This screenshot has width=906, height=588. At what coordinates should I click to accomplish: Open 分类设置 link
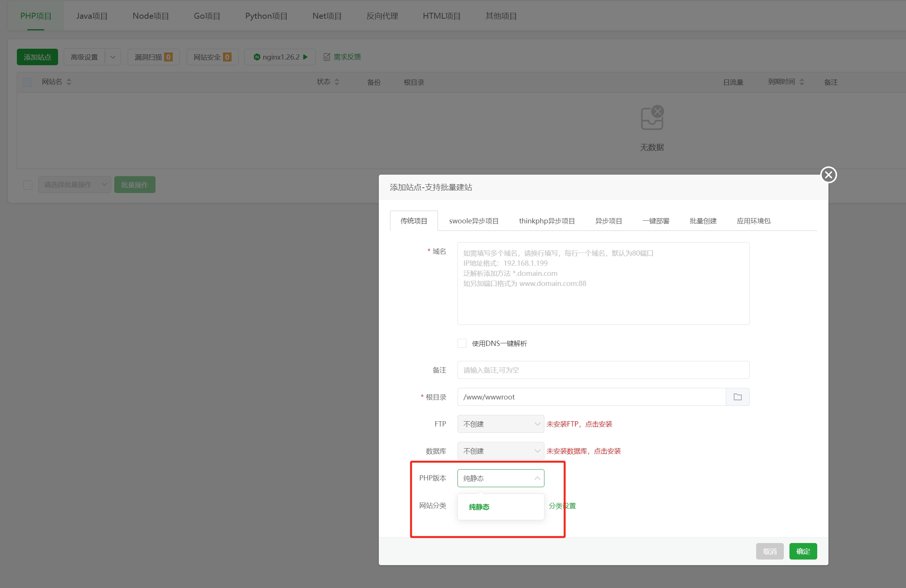click(x=562, y=506)
